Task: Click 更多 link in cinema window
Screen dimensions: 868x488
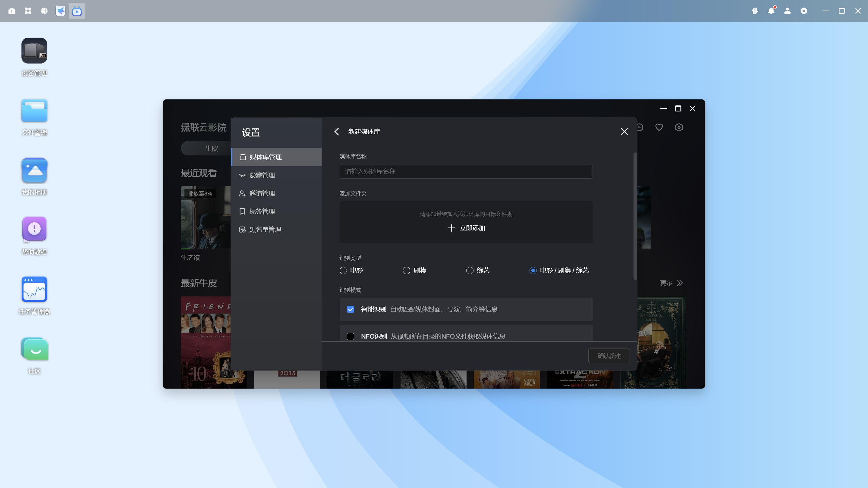Action: pyautogui.click(x=666, y=283)
